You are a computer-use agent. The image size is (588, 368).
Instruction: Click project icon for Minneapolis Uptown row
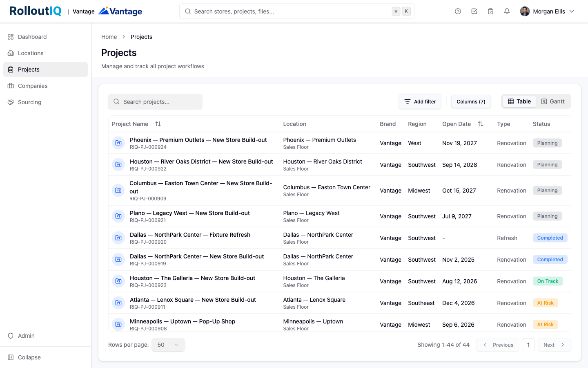(118, 325)
